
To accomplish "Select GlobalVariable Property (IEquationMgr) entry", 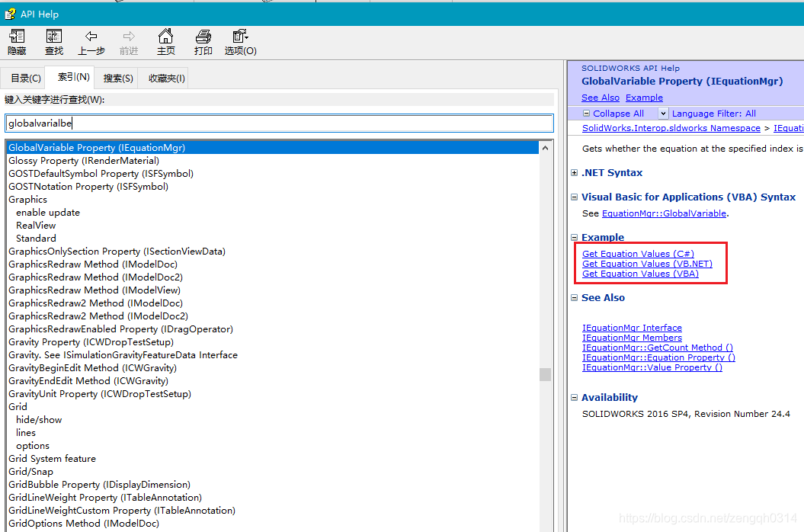I will point(272,148).
